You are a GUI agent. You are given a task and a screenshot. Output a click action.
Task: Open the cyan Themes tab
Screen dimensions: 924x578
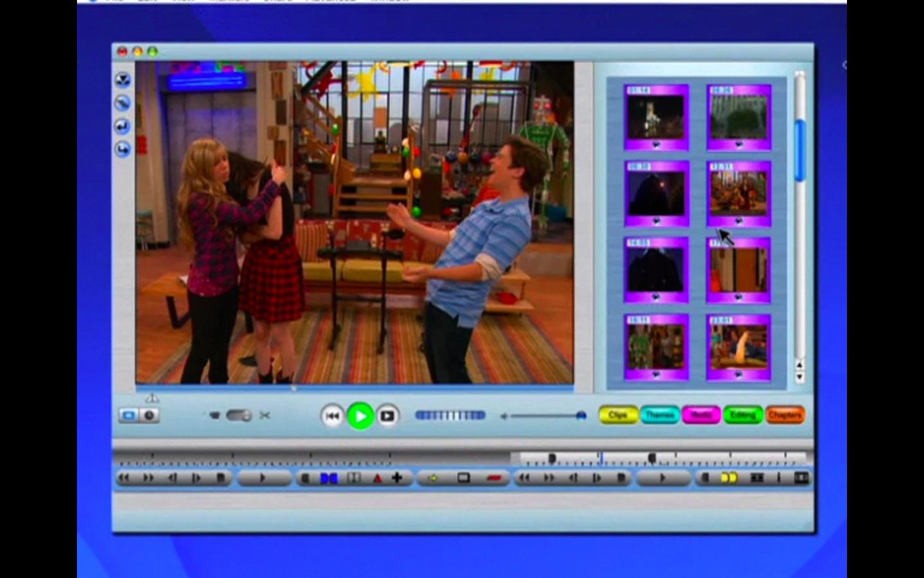click(x=660, y=415)
